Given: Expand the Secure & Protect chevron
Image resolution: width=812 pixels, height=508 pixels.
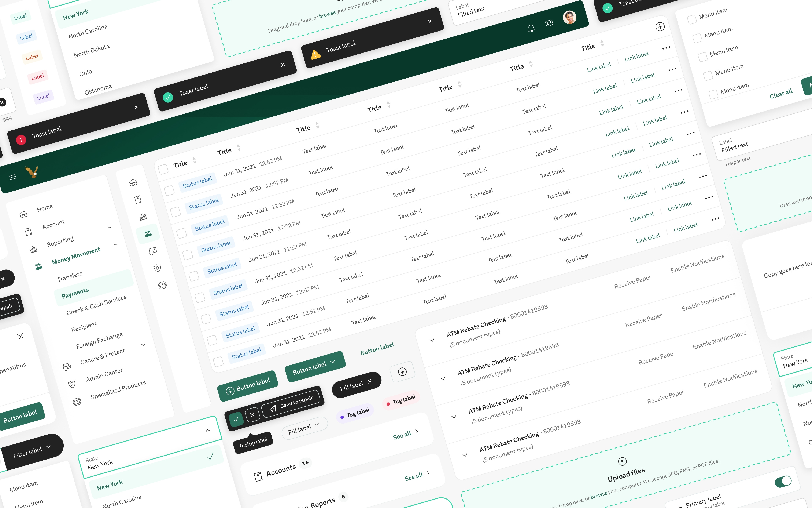Looking at the screenshot, I should point(143,344).
